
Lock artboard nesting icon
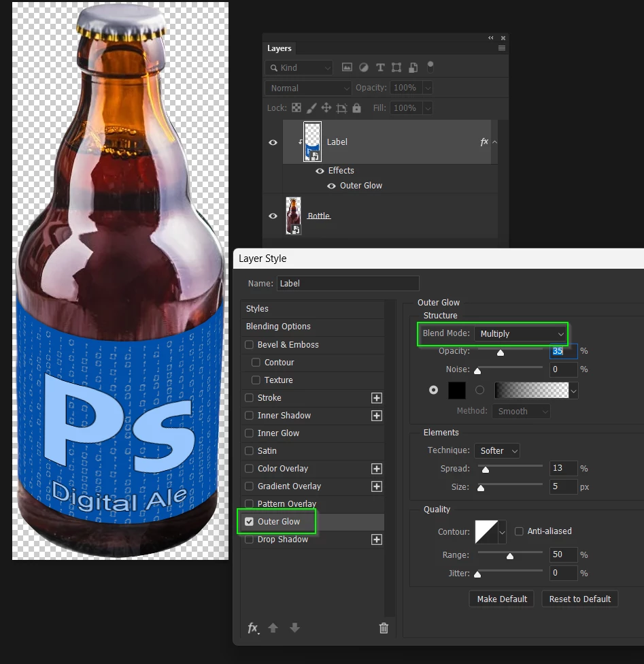(341, 108)
